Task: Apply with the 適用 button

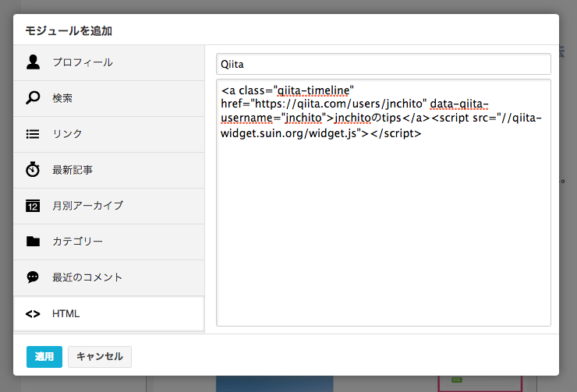Action: [x=44, y=357]
